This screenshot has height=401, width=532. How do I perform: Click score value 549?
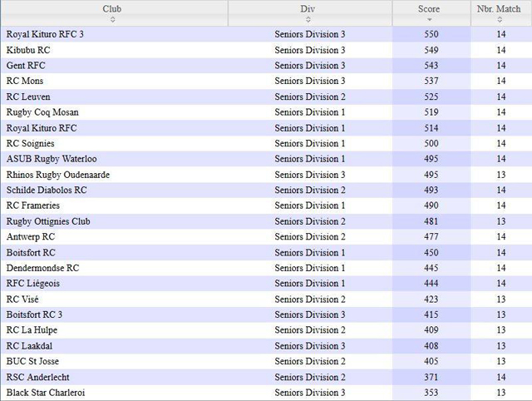[431, 50]
